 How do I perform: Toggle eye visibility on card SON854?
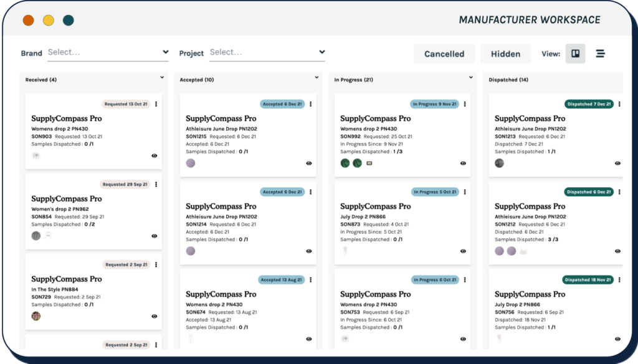click(155, 236)
